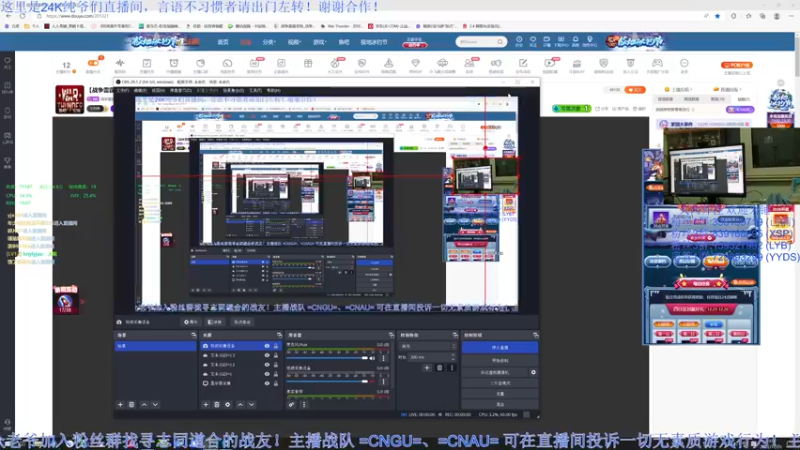Open Settings from OBS controls panel
The height and width of the screenshot is (450, 800).
click(x=500, y=394)
